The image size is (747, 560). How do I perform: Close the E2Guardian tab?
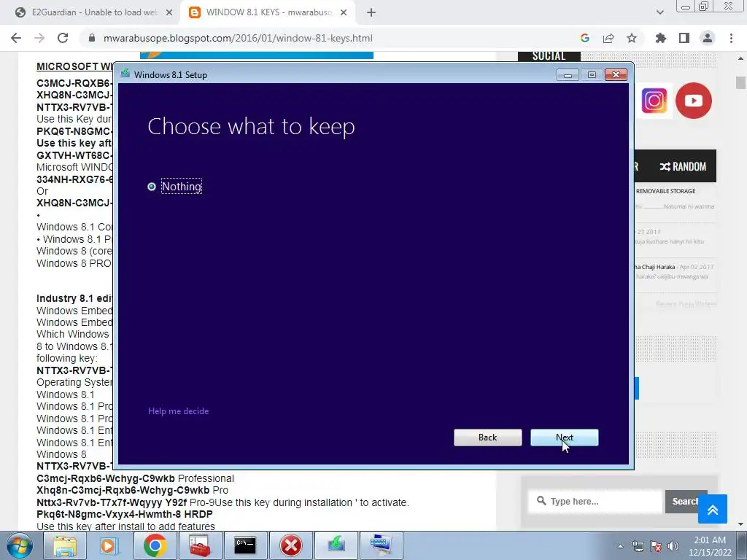(169, 12)
